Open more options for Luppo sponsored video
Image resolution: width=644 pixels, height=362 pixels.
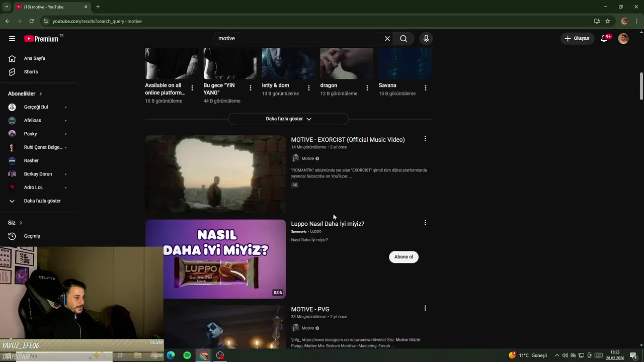click(x=425, y=223)
